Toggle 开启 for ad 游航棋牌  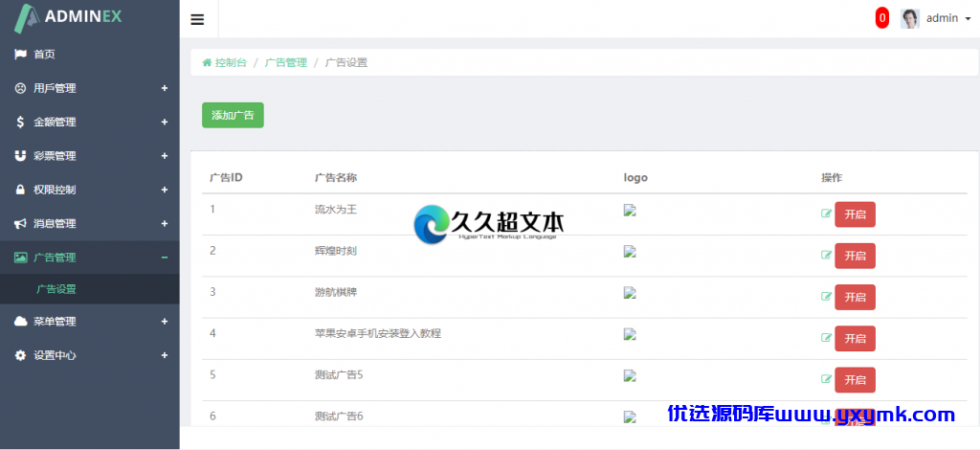click(x=855, y=297)
